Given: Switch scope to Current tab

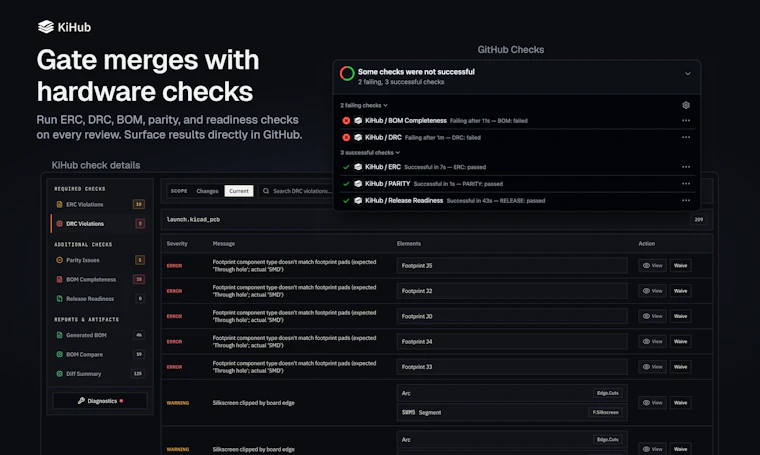Looking at the screenshot, I should 238,191.
